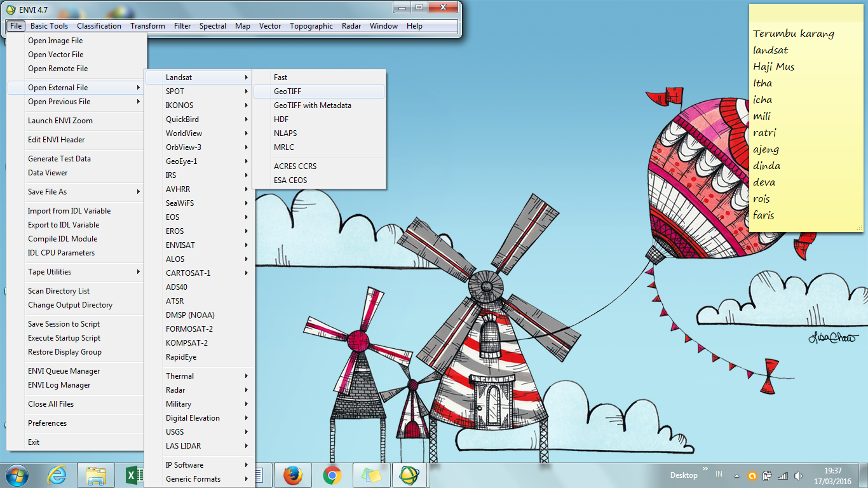This screenshot has height=488, width=868.
Task: Open the Filter menu
Action: (x=182, y=26)
